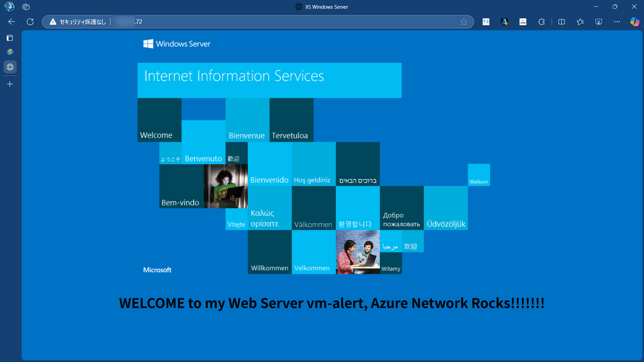
Task: Enable split screen view
Action: pos(561,22)
